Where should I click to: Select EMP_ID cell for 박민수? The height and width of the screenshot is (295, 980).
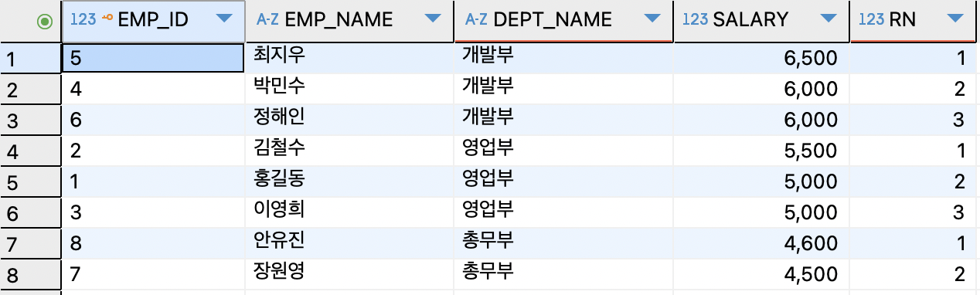click(153, 89)
